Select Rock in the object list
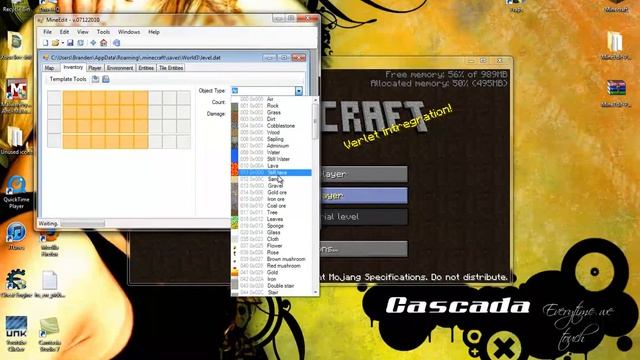The height and width of the screenshot is (360, 640). point(271,106)
